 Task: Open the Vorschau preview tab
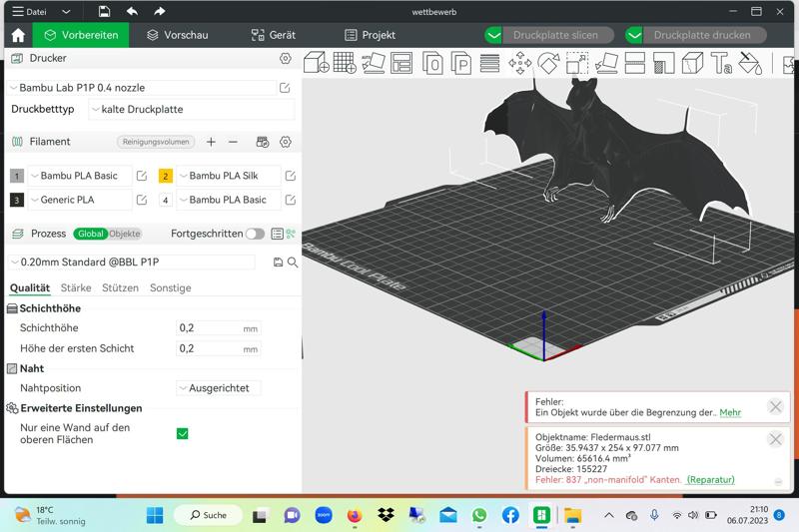(177, 35)
